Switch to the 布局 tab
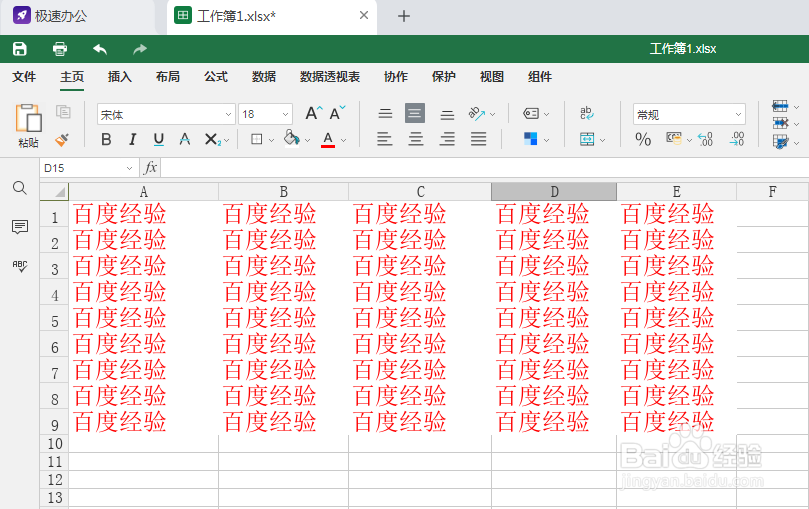The image size is (809, 509). 168,77
